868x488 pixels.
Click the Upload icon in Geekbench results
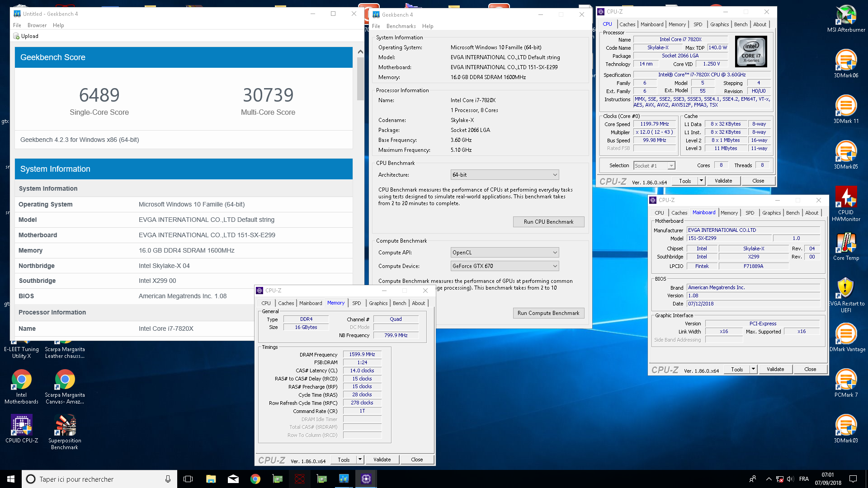[x=16, y=36]
